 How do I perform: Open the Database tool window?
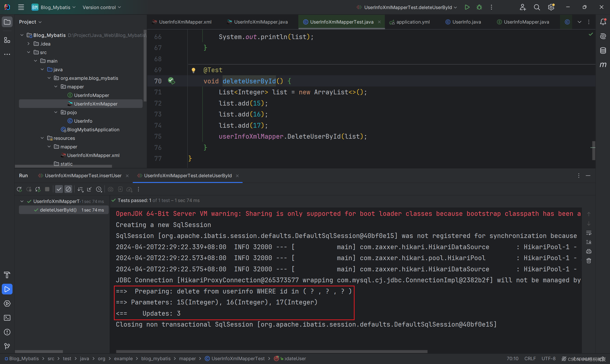click(603, 51)
